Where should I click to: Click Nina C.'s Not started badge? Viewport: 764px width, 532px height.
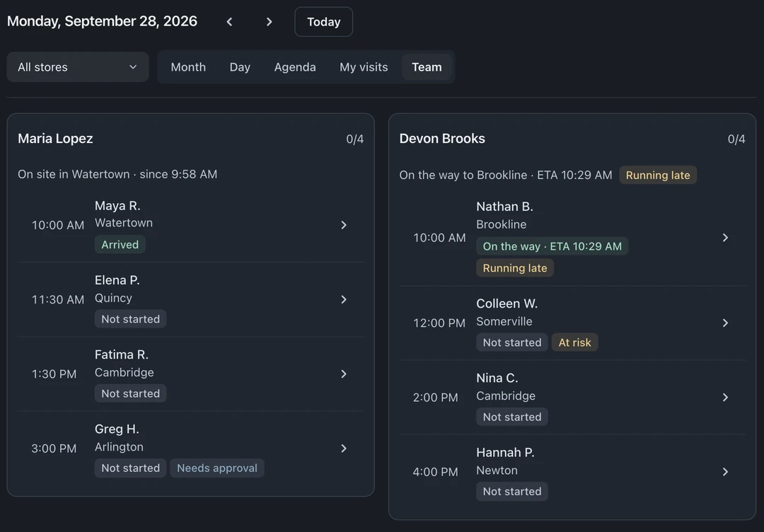(511, 417)
